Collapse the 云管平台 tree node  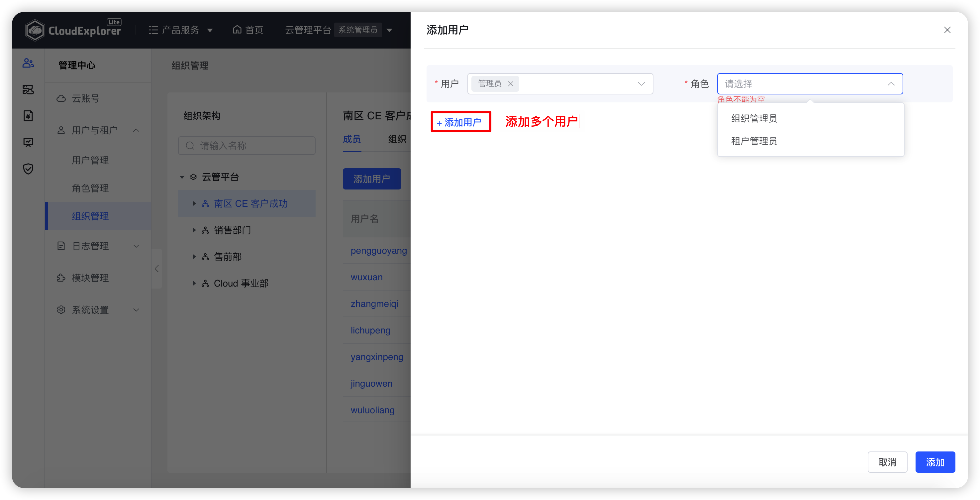[x=182, y=177]
